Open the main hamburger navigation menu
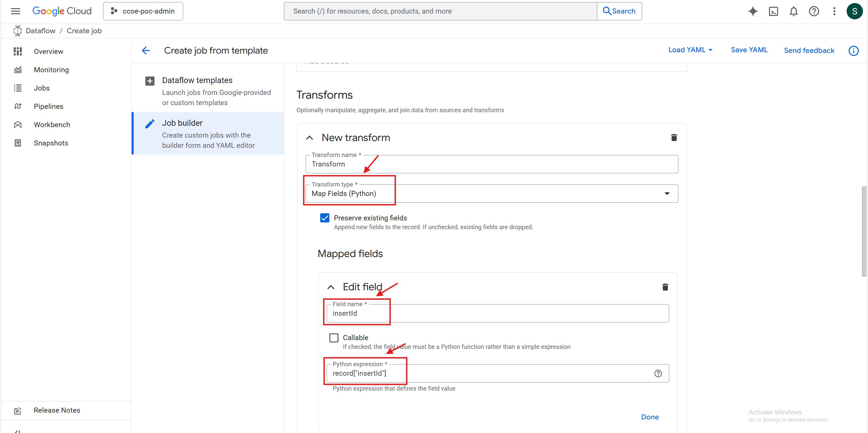The height and width of the screenshot is (433, 868). pos(16,11)
